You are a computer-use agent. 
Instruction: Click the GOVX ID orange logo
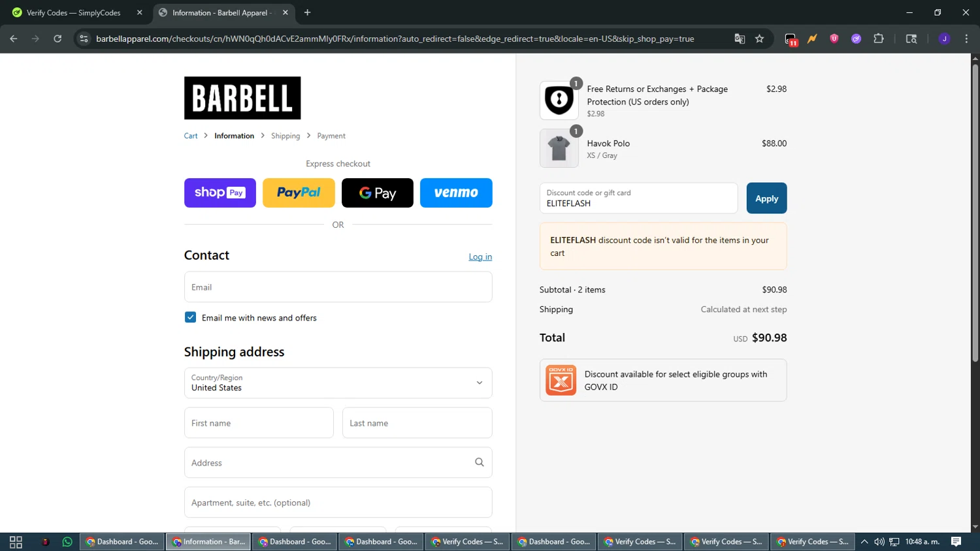pos(561,380)
